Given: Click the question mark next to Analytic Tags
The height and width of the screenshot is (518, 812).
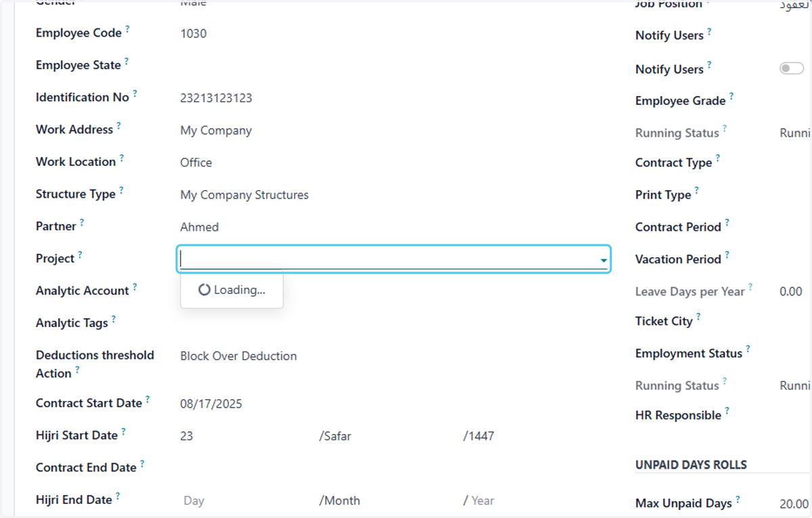Looking at the screenshot, I should click(x=114, y=319).
